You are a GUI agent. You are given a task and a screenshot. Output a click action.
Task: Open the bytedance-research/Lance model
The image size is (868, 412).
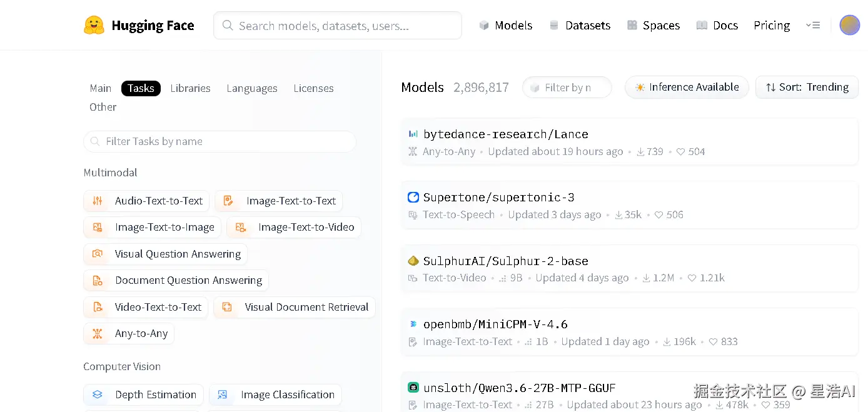[x=630, y=141]
